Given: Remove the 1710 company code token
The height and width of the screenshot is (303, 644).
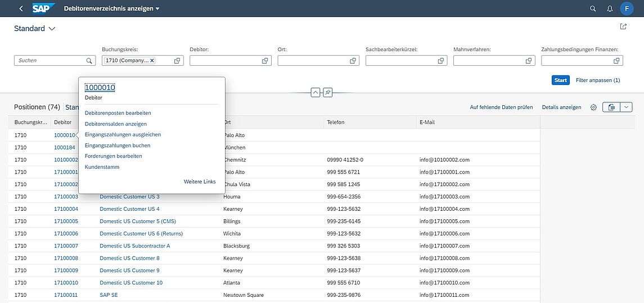Looking at the screenshot, I should [152, 61].
